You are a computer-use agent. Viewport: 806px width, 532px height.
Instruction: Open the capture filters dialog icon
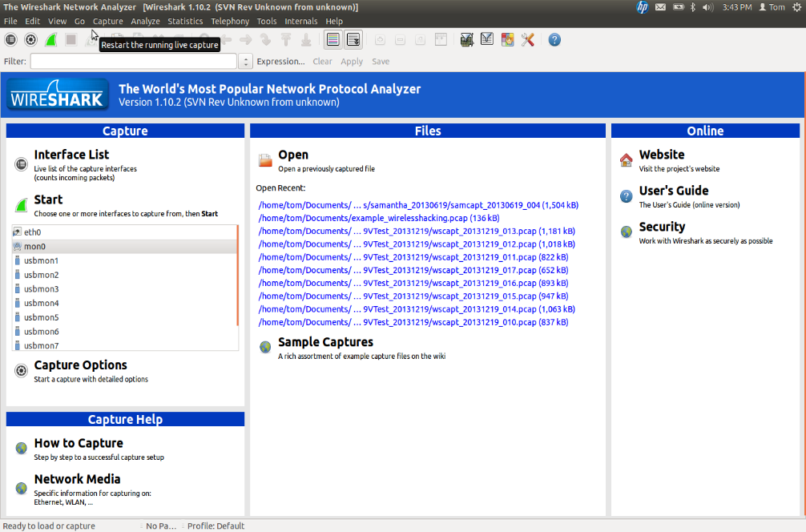click(467, 39)
